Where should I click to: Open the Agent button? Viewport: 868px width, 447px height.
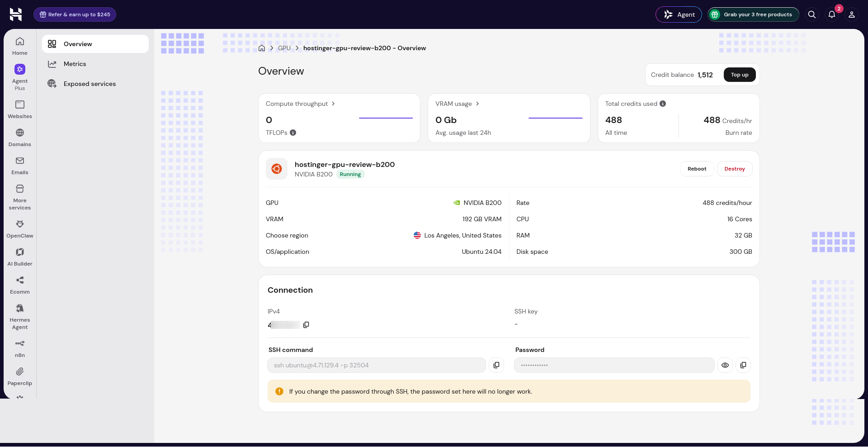679,14
